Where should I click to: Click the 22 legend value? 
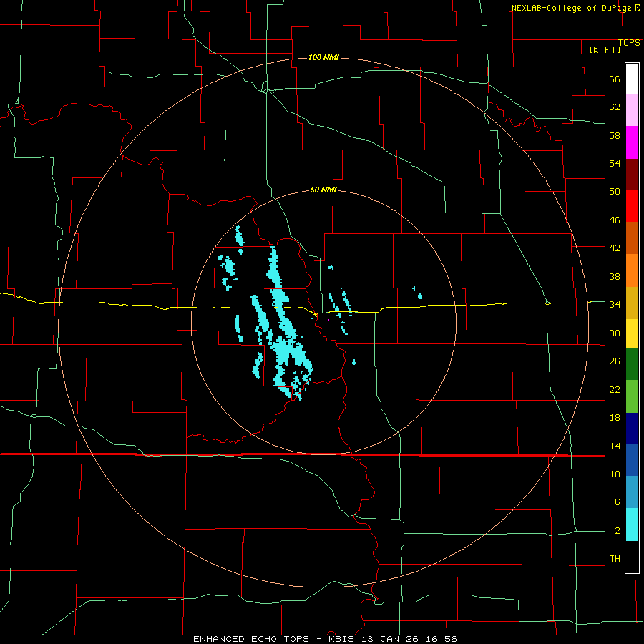615,389
